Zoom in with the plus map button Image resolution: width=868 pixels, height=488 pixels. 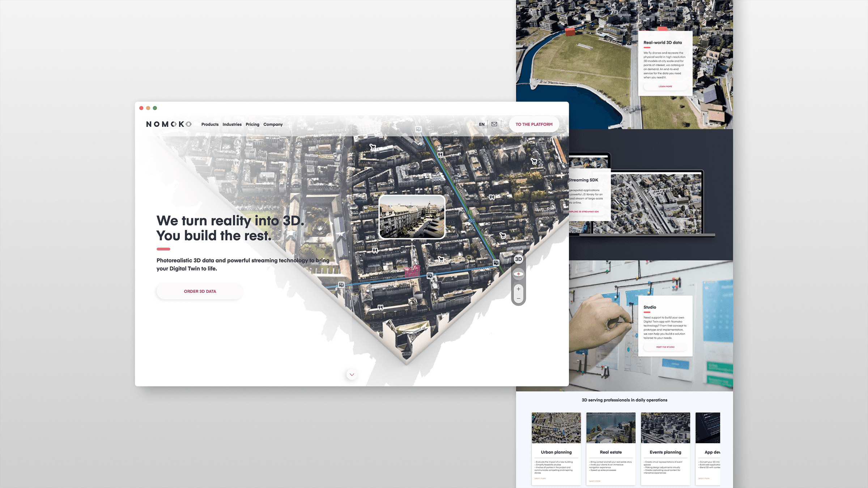tap(518, 289)
